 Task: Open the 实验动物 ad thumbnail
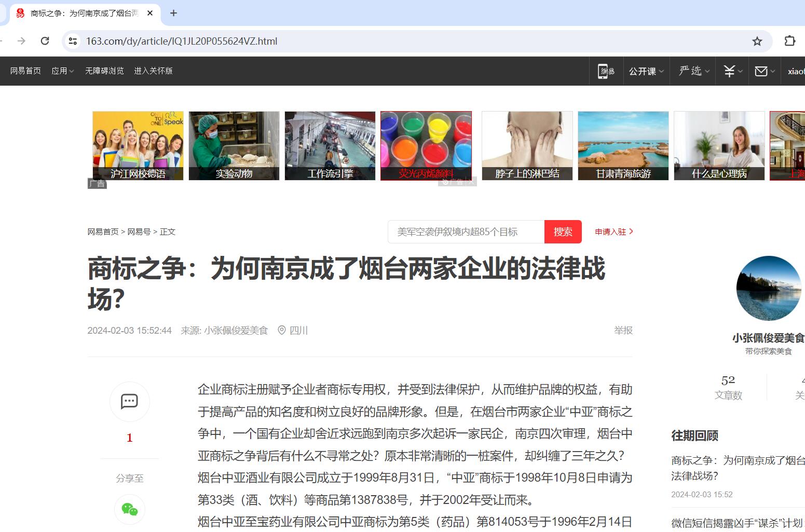(234, 146)
